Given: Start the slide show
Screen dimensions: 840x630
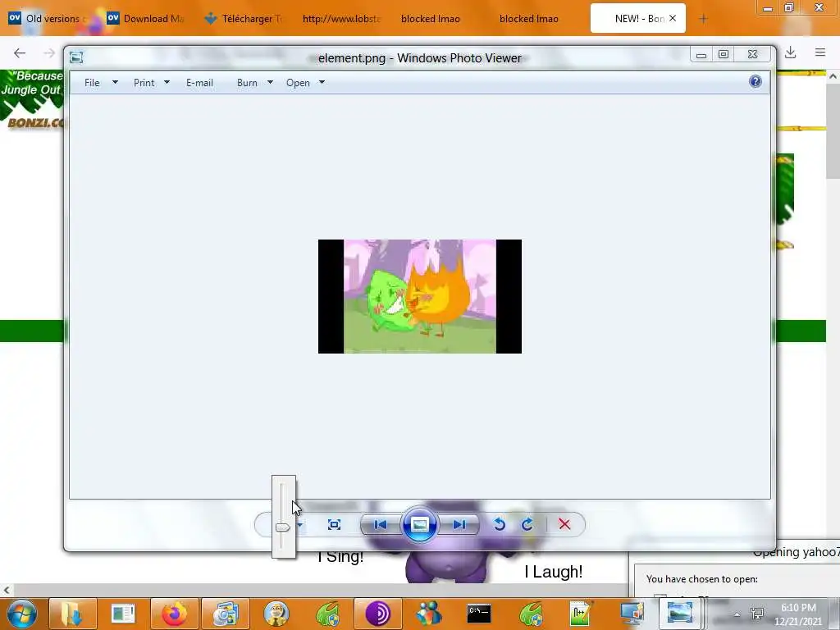Looking at the screenshot, I should point(419,524).
